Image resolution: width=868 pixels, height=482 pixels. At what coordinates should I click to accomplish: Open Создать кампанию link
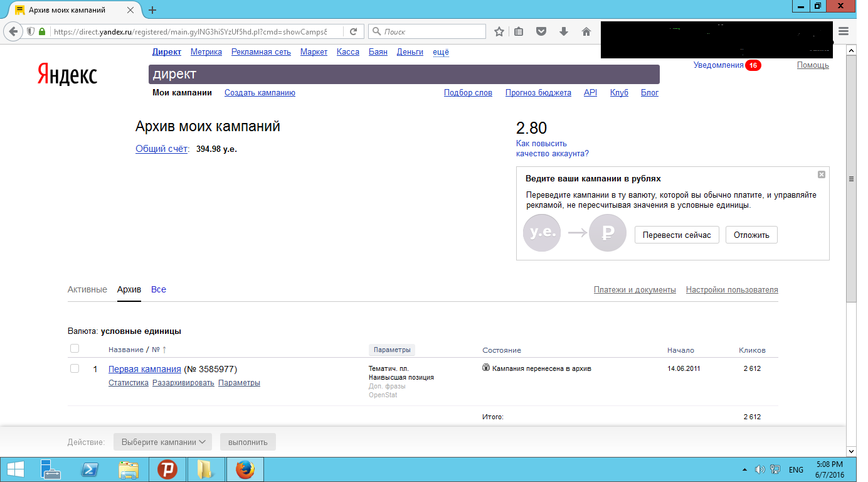pyautogui.click(x=260, y=92)
